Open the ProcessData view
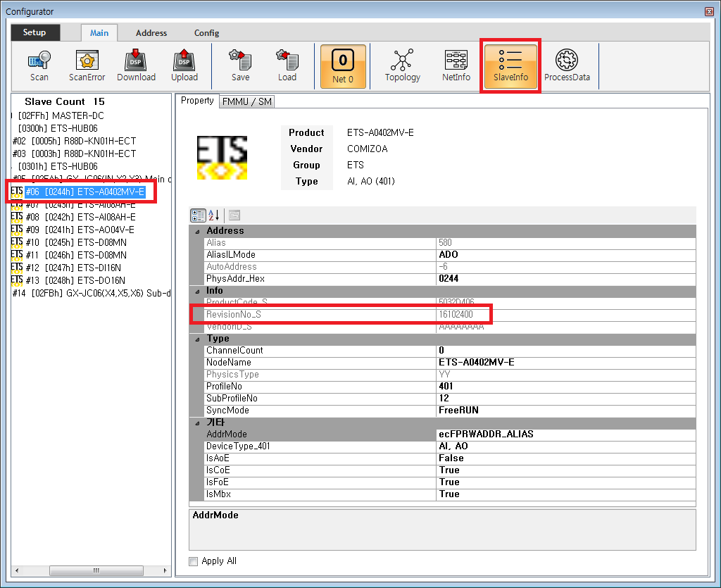Image resolution: width=721 pixels, height=588 pixels. (x=567, y=66)
